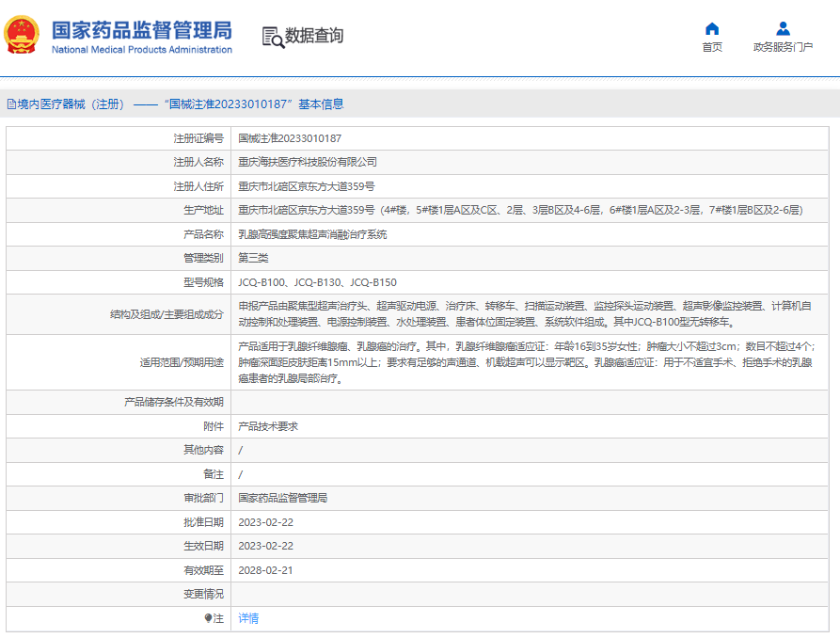Screen dimensions: 840x638
Task: Select “国械注准20233010187”基本信息 title
Action: tap(254, 104)
